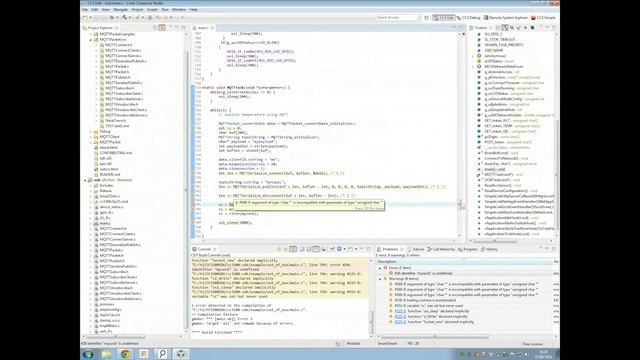Expand the MQTTPacket/samples folder
The image size is (640, 360).
[x=91, y=34]
